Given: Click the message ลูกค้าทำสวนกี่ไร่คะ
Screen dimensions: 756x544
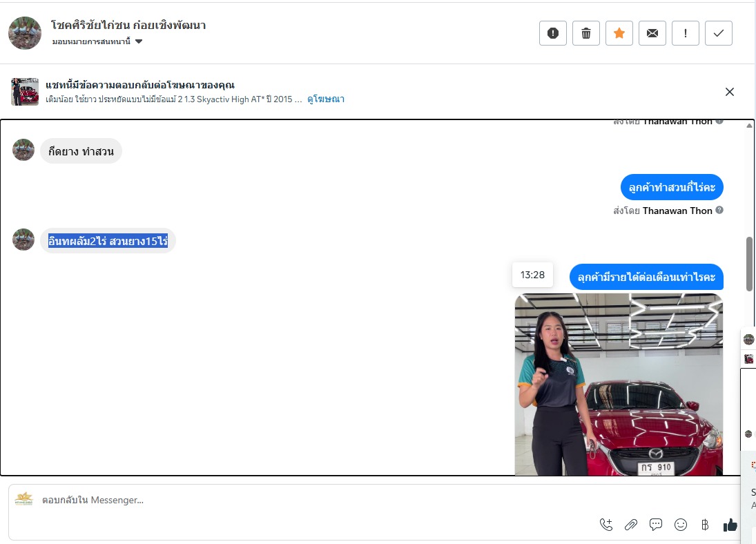Looking at the screenshot, I should click(672, 187).
